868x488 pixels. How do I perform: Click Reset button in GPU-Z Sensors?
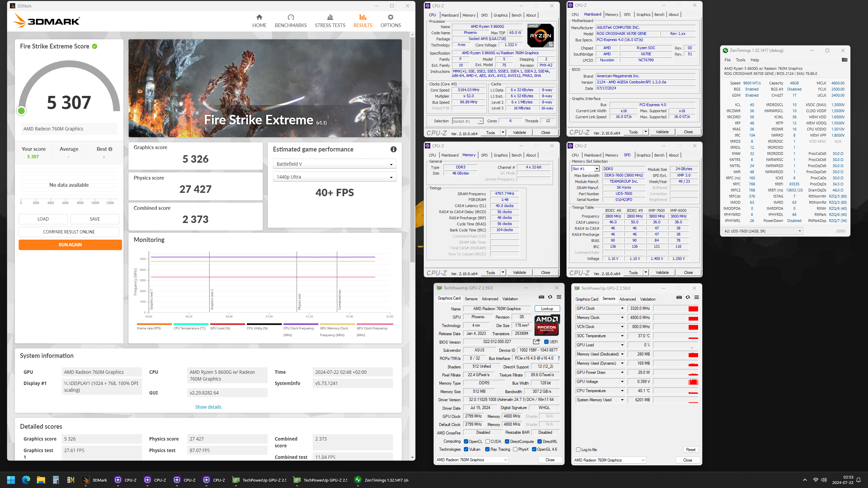(691, 450)
